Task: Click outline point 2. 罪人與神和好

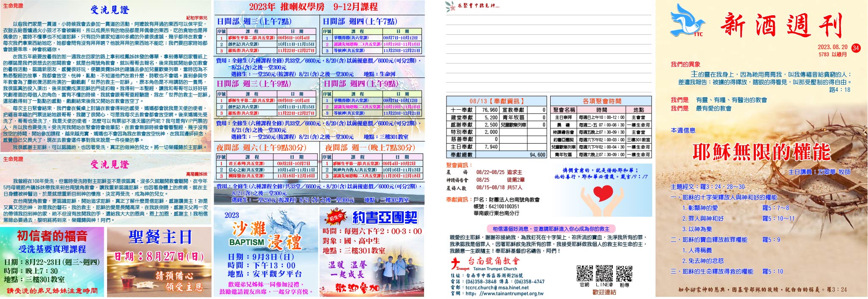Action: click(703, 219)
